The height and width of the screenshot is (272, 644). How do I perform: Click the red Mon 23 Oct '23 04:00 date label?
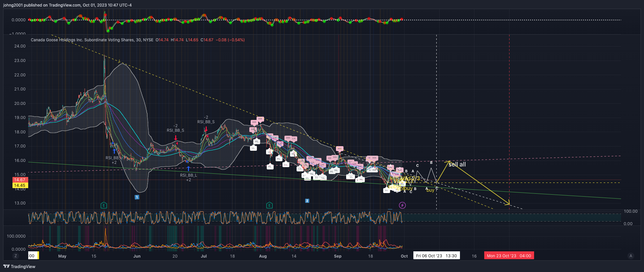[509, 256]
